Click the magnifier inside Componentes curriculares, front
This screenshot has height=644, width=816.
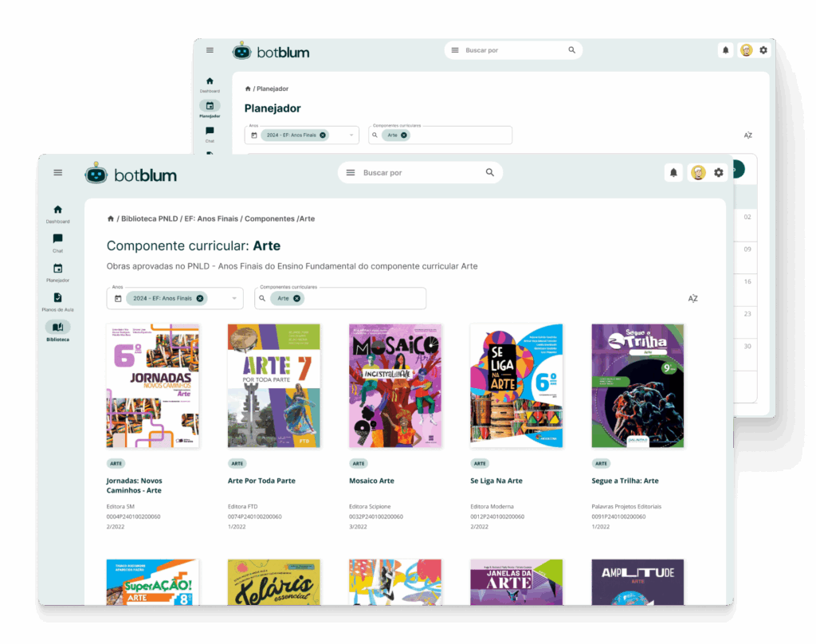[262, 298]
